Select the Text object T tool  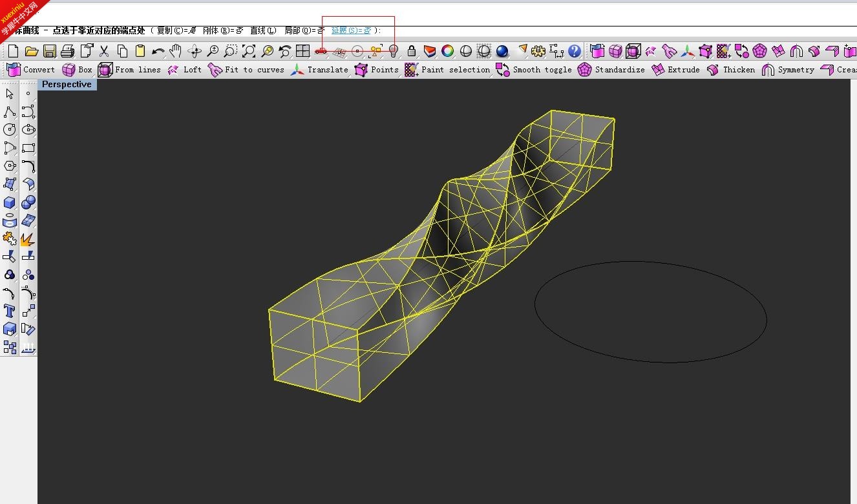(10, 311)
